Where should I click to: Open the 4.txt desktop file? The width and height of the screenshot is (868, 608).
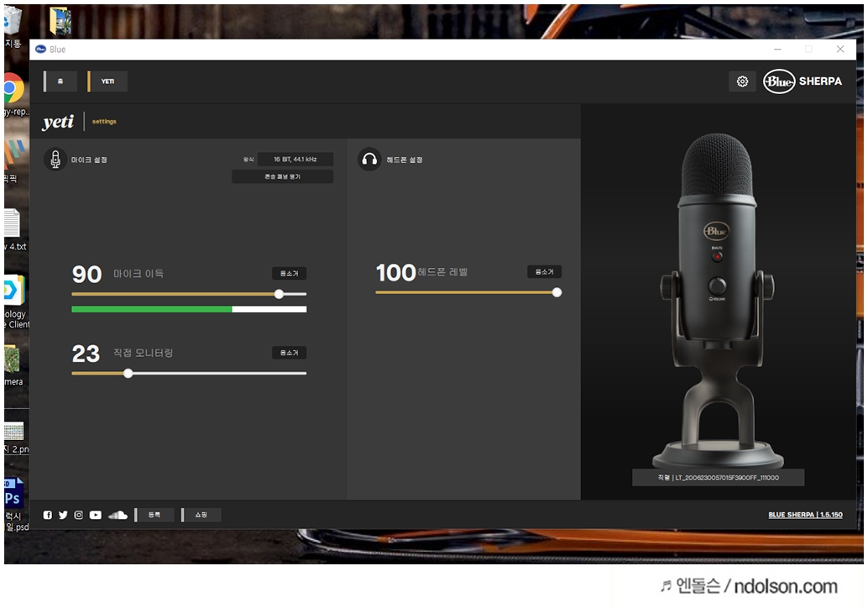(x=13, y=229)
